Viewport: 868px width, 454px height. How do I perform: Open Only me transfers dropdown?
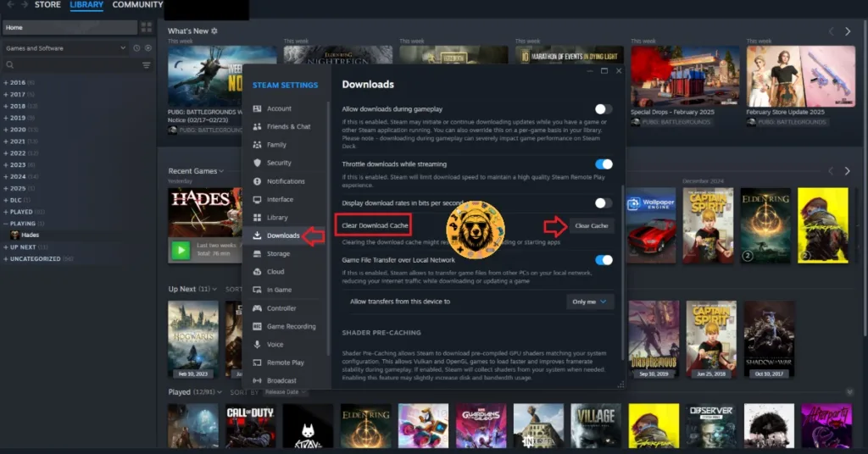[590, 302]
